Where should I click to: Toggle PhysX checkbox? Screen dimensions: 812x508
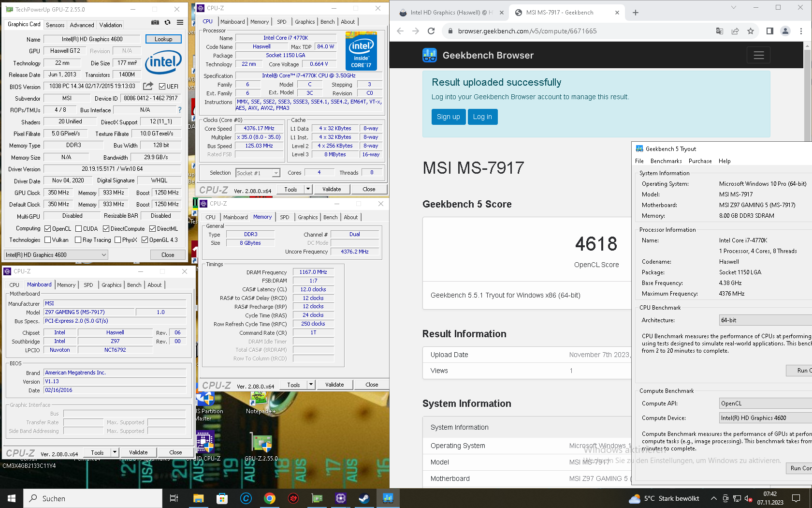pyautogui.click(x=117, y=240)
